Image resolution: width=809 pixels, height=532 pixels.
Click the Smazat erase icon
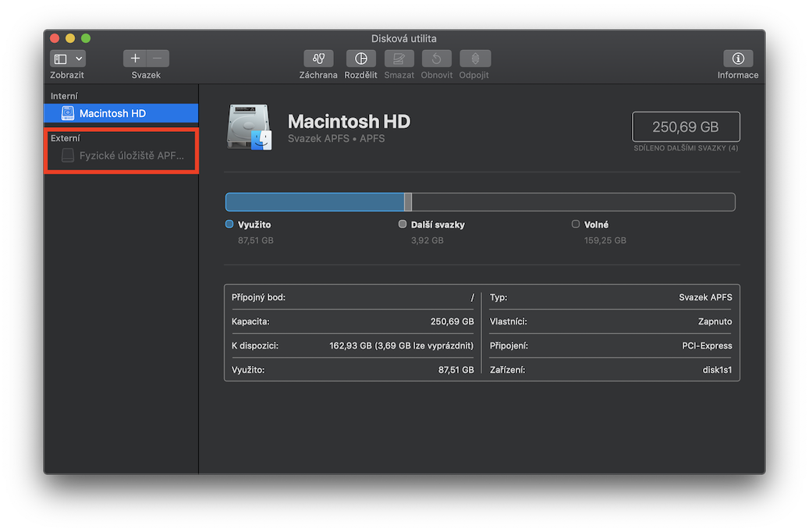pos(399,59)
